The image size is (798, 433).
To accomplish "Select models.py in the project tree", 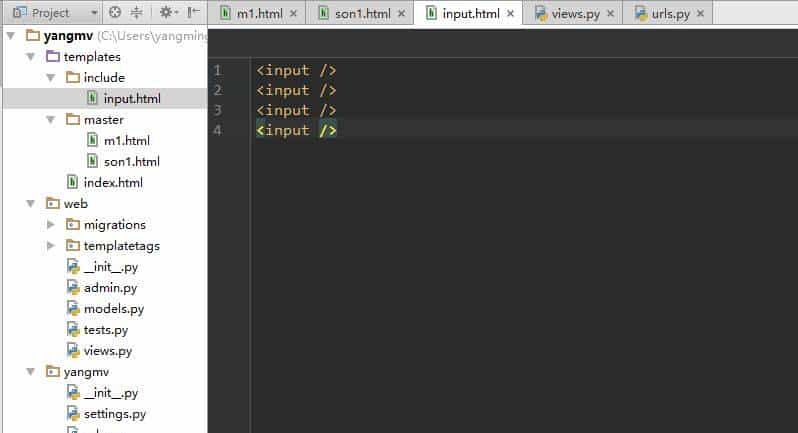I will coord(114,309).
